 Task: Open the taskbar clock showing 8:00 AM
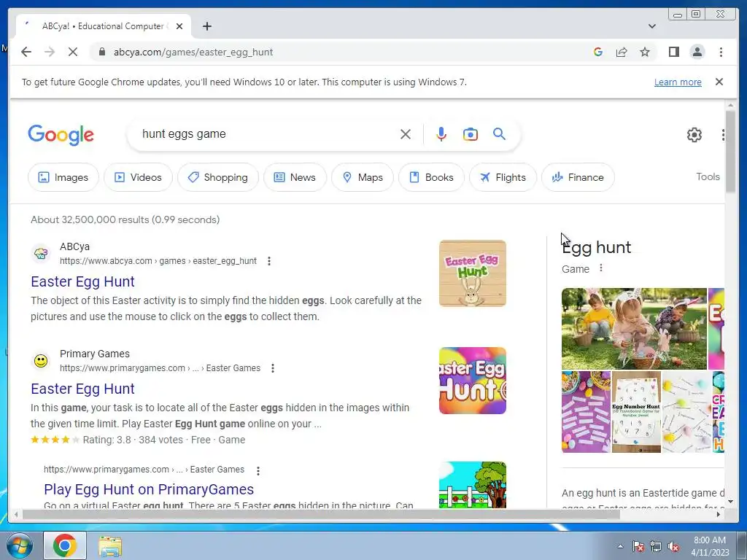point(710,546)
